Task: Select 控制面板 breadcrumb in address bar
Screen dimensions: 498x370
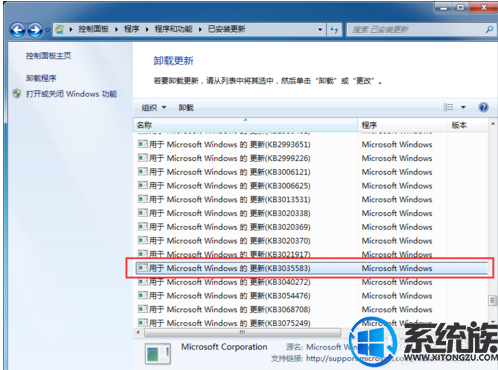Action: coord(93,29)
